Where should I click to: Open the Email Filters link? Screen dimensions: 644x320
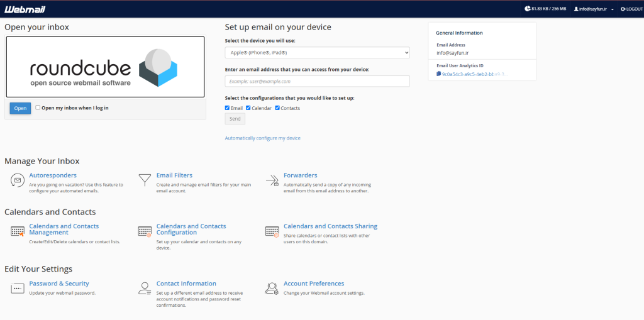(174, 175)
